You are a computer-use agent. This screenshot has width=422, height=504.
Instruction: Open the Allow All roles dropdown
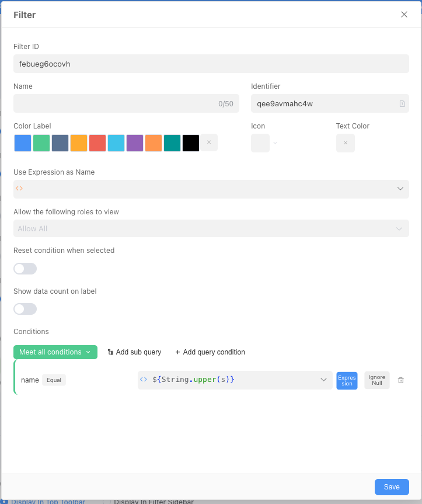click(399, 228)
